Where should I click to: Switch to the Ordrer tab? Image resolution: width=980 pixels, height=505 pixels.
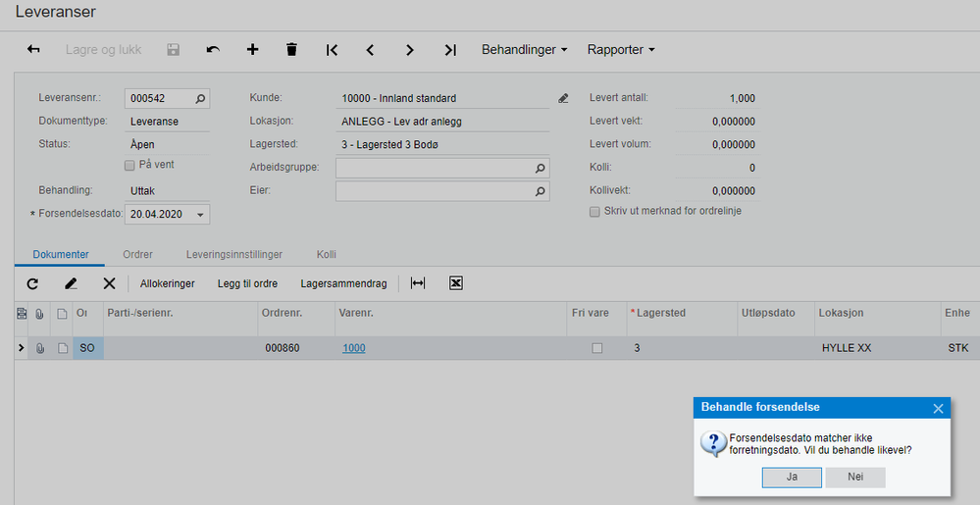tap(137, 255)
